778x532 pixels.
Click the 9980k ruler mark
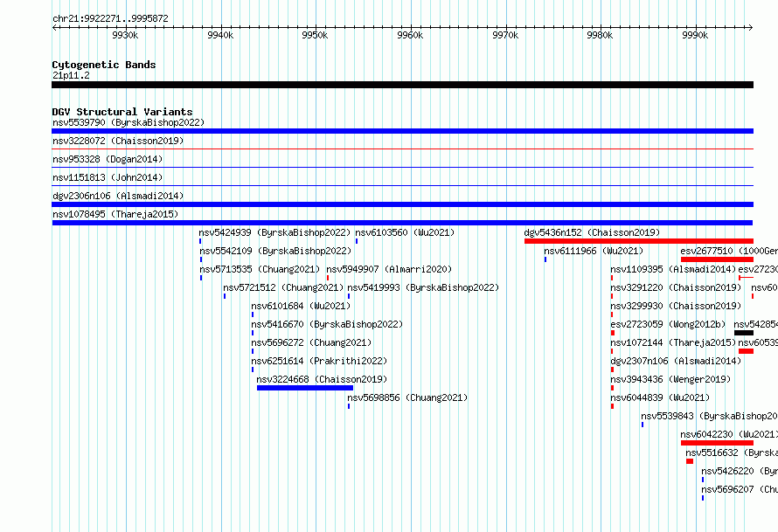600,35
